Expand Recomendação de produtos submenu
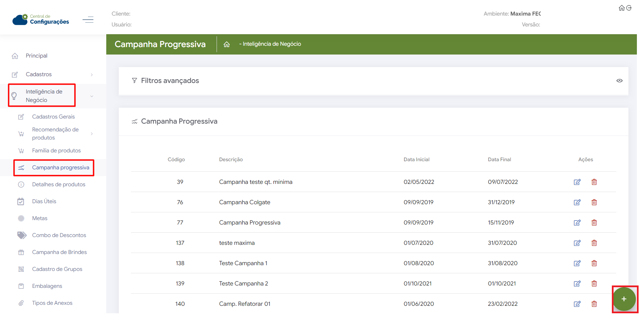Screen dimensions: 644x318 click(92, 134)
